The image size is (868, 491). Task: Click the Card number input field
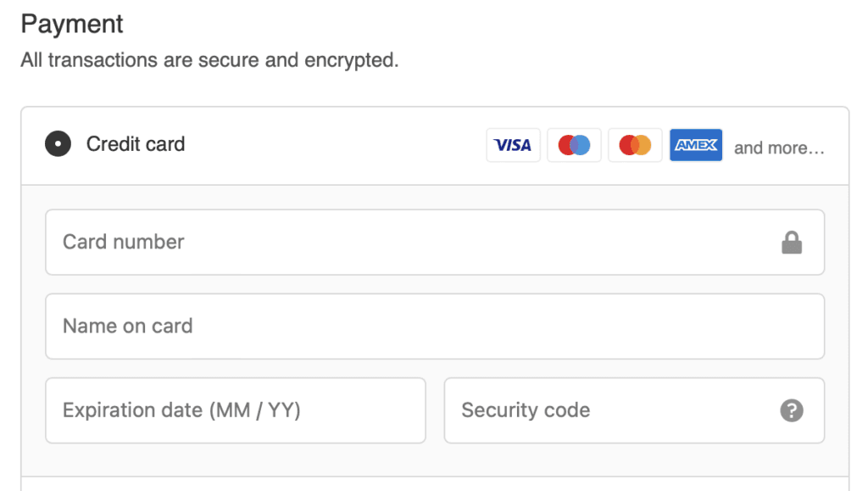tap(339, 242)
